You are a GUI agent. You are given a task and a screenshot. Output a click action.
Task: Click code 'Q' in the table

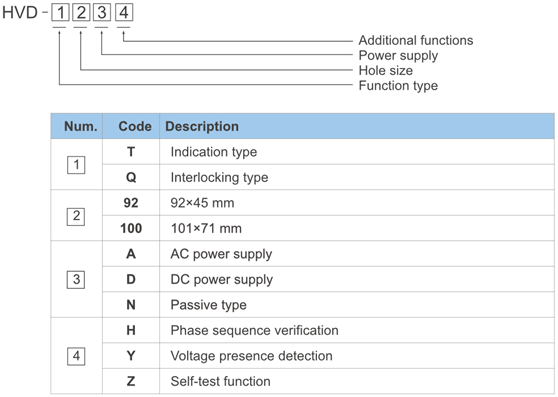coord(131,177)
